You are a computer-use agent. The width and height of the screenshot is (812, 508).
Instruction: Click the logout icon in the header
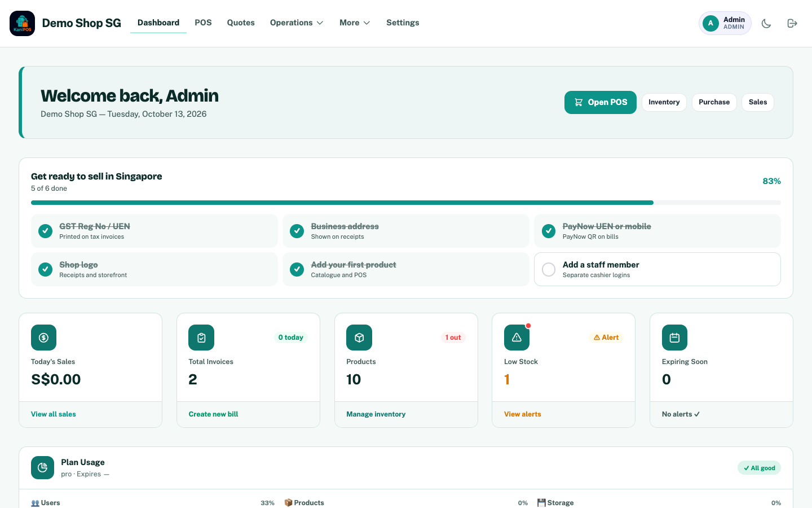[x=792, y=23]
